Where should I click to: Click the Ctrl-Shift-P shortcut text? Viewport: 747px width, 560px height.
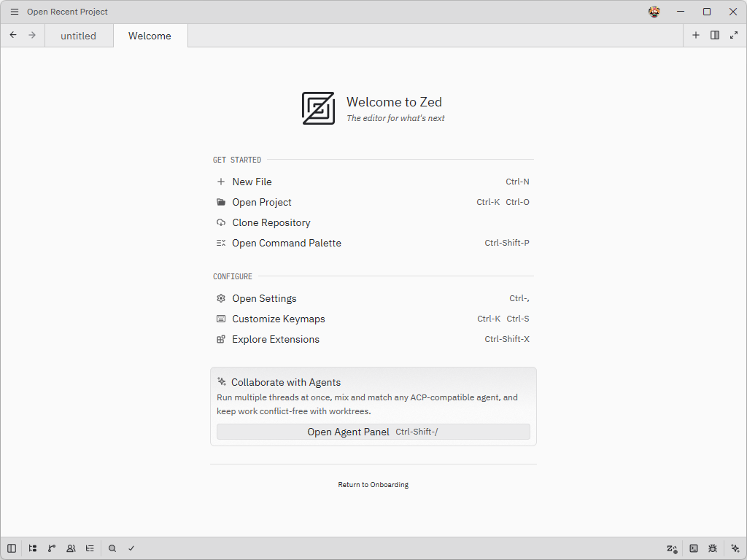pyautogui.click(x=507, y=243)
